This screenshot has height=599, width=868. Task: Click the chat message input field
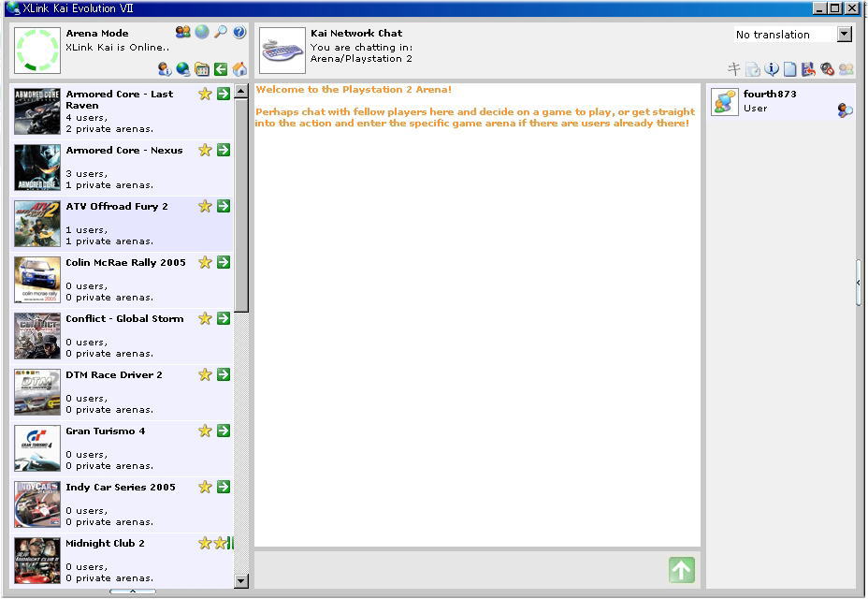click(x=460, y=570)
